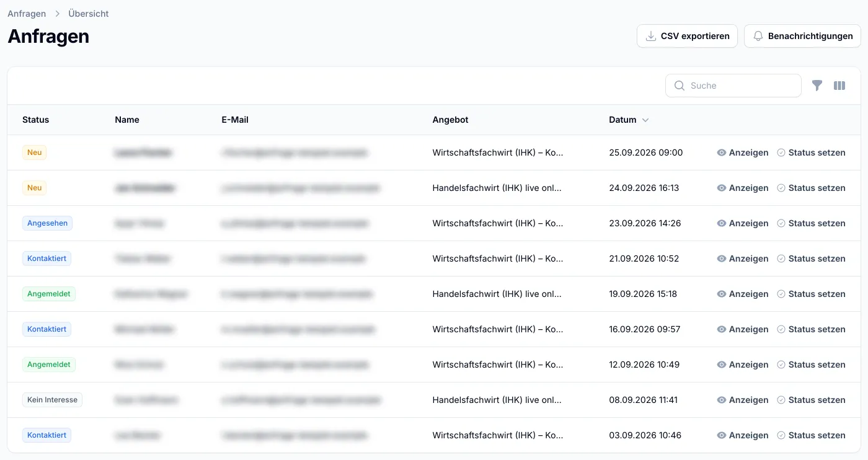The image size is (868, 460).
Task: Click the date 24.09.2026 16:13
Action: click(x=644, y=188)
